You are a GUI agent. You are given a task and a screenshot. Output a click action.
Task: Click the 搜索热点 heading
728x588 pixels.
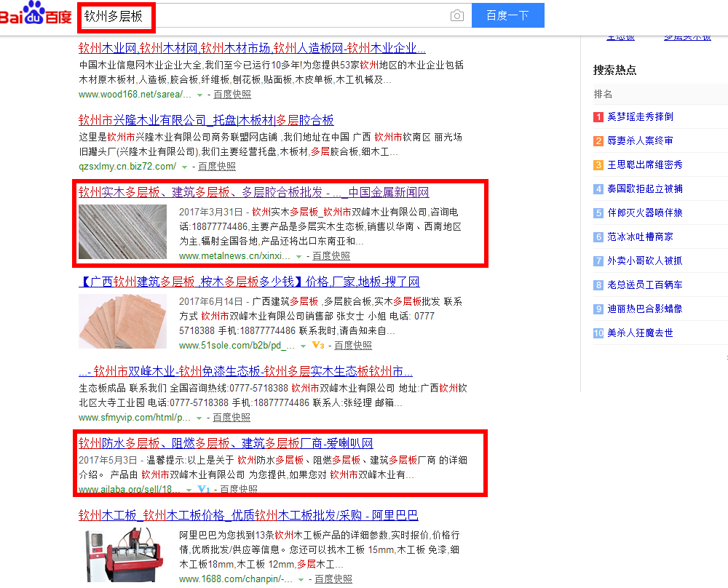pyautogui.click(x=614, y=70)
